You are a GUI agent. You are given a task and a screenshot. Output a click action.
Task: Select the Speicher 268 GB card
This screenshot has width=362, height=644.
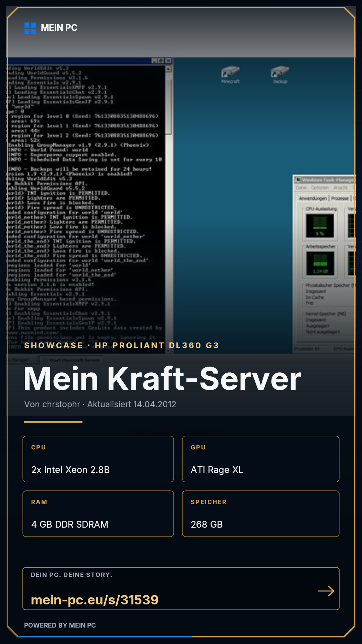point(261,514)
